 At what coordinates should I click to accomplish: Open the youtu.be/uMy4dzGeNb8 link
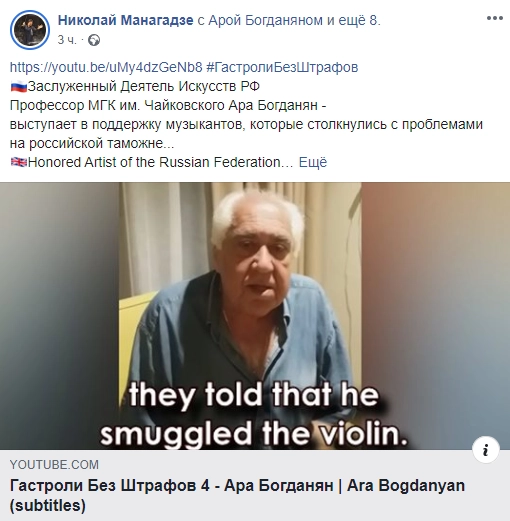[x=106, y=67]
